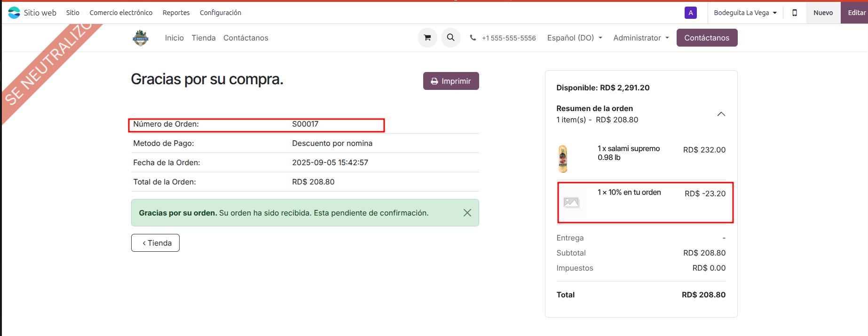Click the Odoo Sitio web logo icon
Screen dimensions: 868x336
pos(14,13)
